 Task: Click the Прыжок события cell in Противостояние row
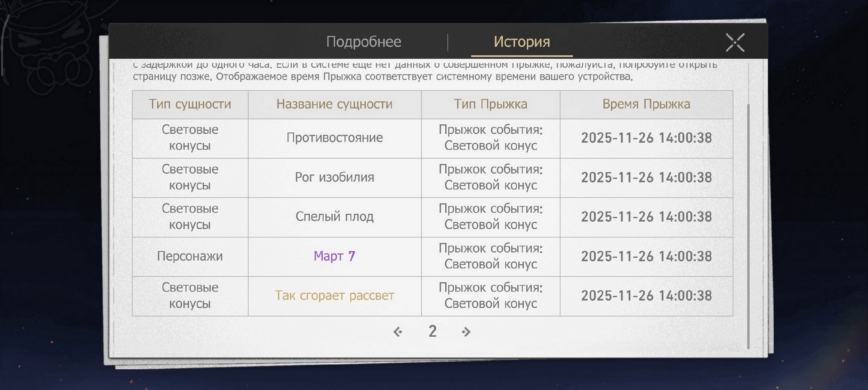[x=491, y=138]
